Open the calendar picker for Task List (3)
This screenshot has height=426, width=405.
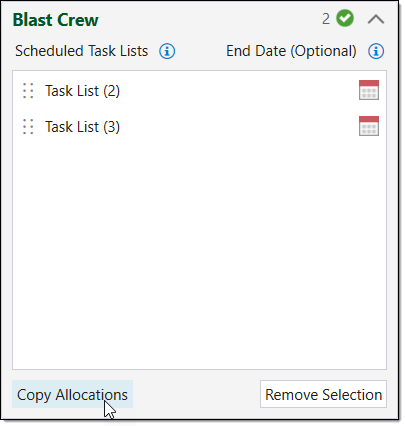369,126
